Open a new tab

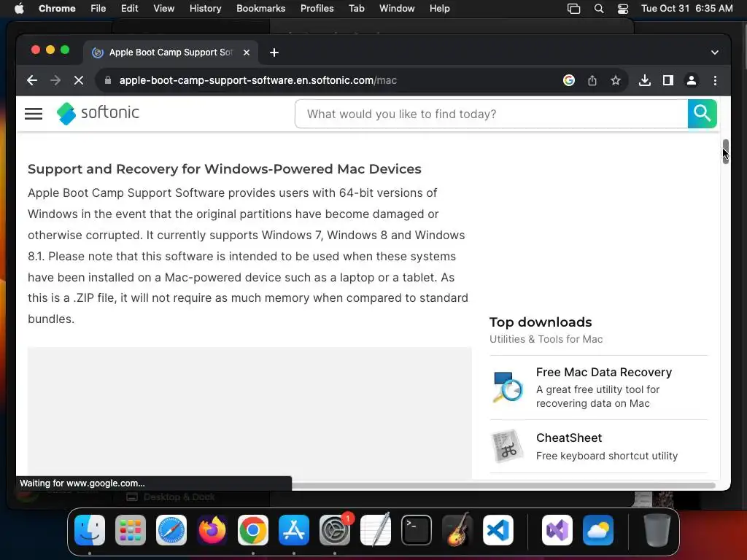click(x=274, y=52)
